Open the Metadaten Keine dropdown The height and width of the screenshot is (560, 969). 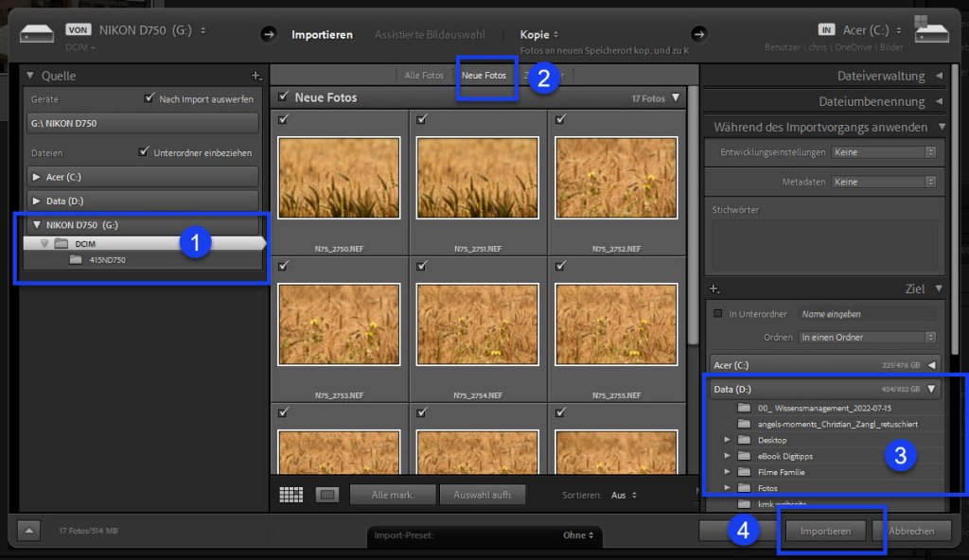[884, 182]
